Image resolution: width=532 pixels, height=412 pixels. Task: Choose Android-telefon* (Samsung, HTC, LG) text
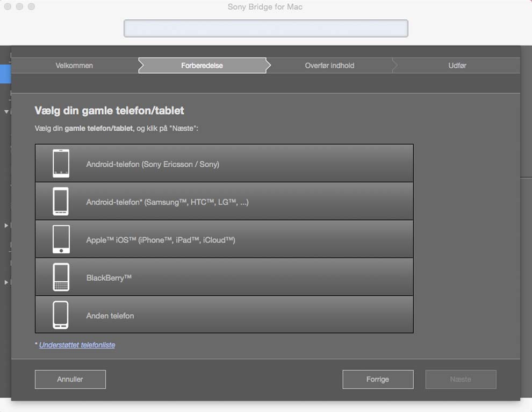(x=167, y=202)
